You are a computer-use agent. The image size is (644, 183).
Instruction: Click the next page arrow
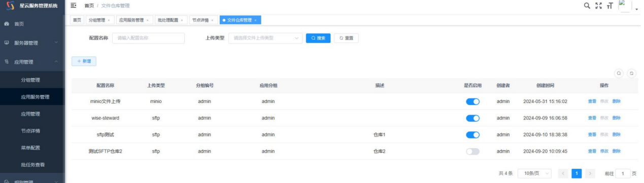(x=590, y=173)
